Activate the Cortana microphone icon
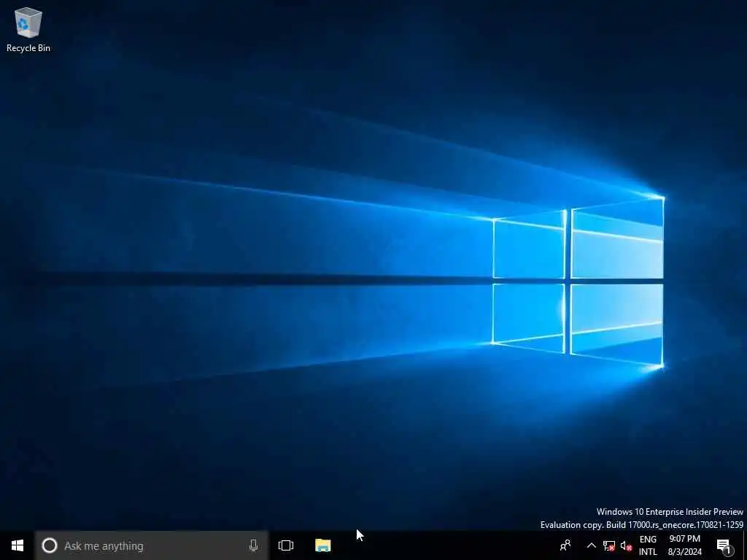 [253, 545]
